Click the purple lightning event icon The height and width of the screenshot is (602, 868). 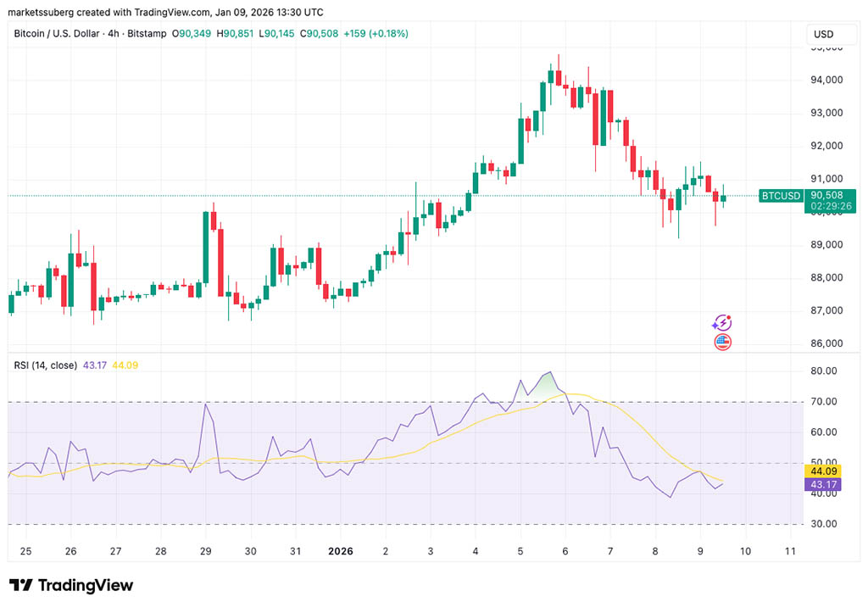[721, 322]
